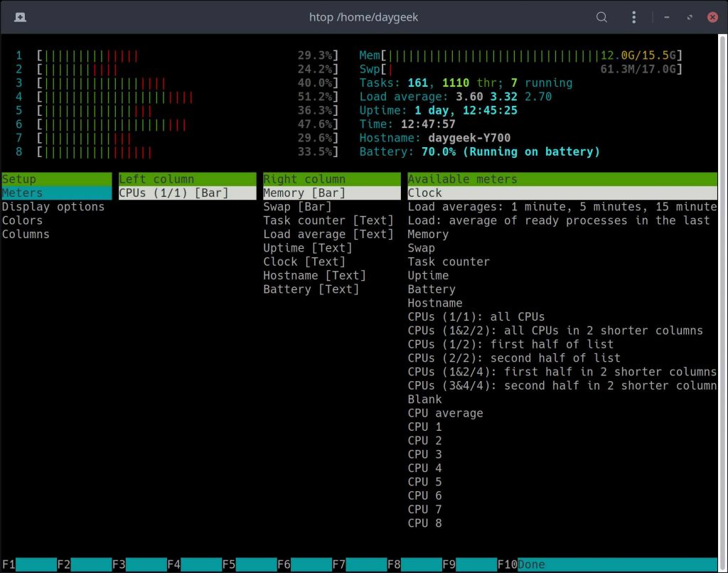The width and height of the screenshot is (728, 573).
Task: Minimize the terminal window
Action: coord(666,17)
